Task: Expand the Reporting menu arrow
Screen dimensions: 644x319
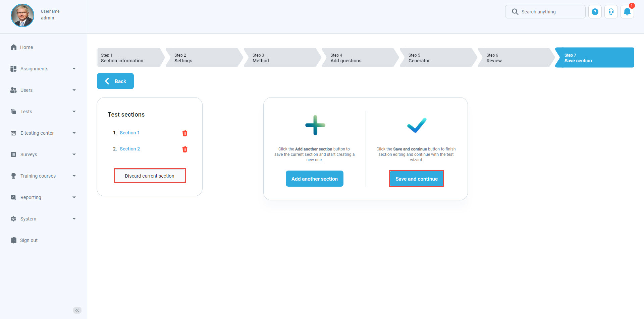Action: click(x=74, y=197)
